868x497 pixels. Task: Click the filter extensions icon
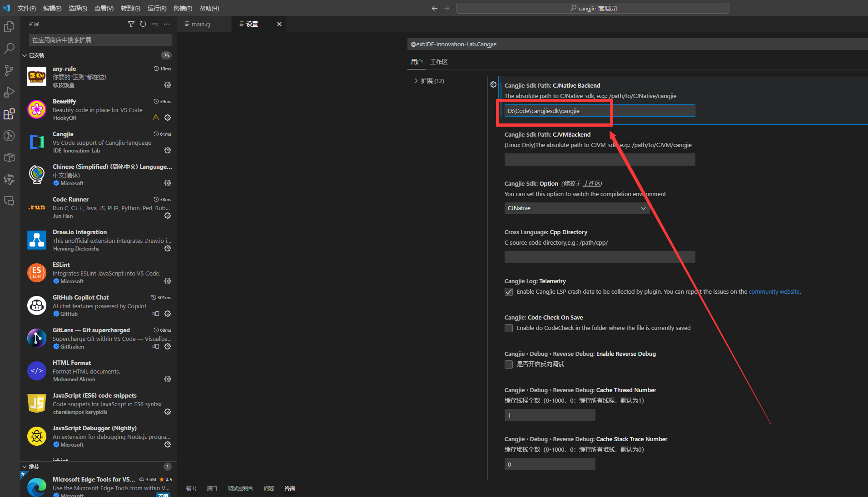[131, 24]
